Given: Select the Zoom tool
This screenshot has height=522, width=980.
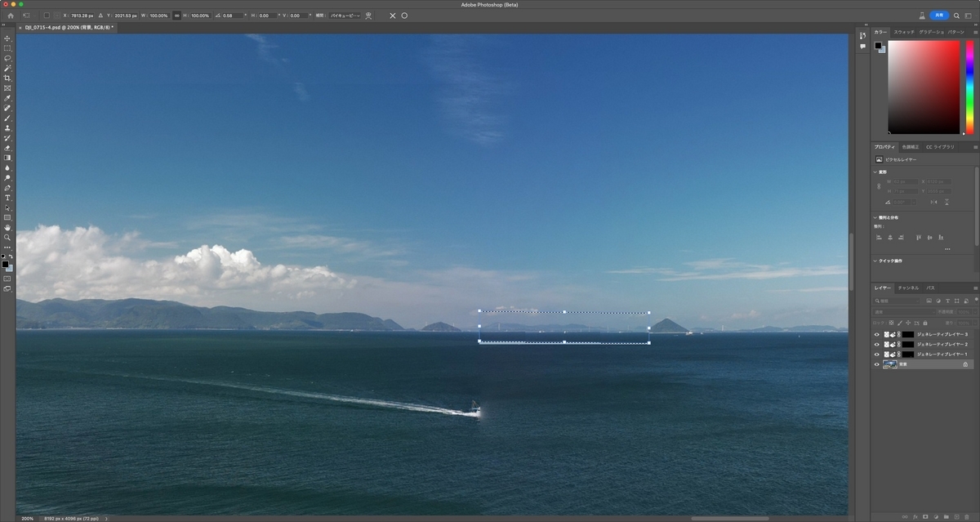Looking at the screenshot, I should point(7,237).
